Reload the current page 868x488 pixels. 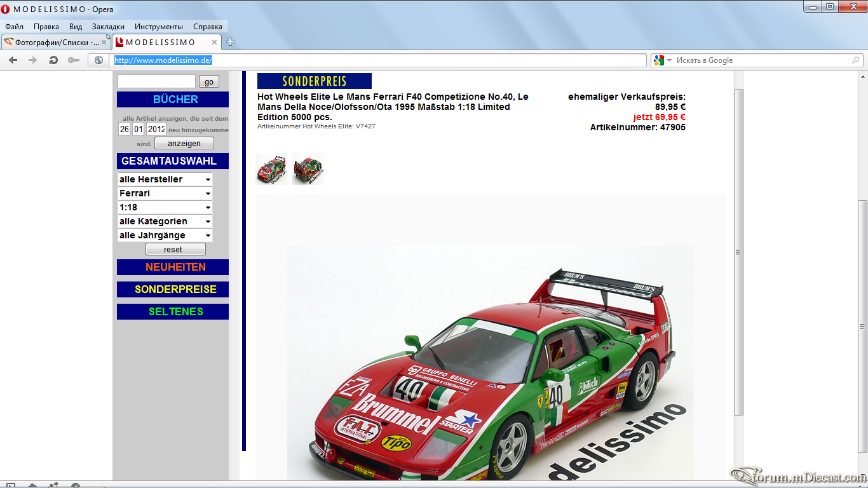tap(53, 60)
